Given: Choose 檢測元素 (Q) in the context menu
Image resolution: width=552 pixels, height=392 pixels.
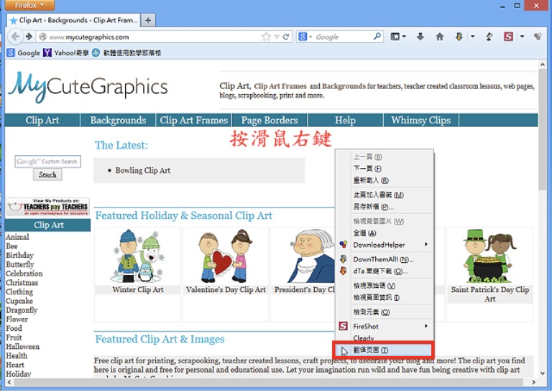Looking at the screenshot, I should click(384, 312).
